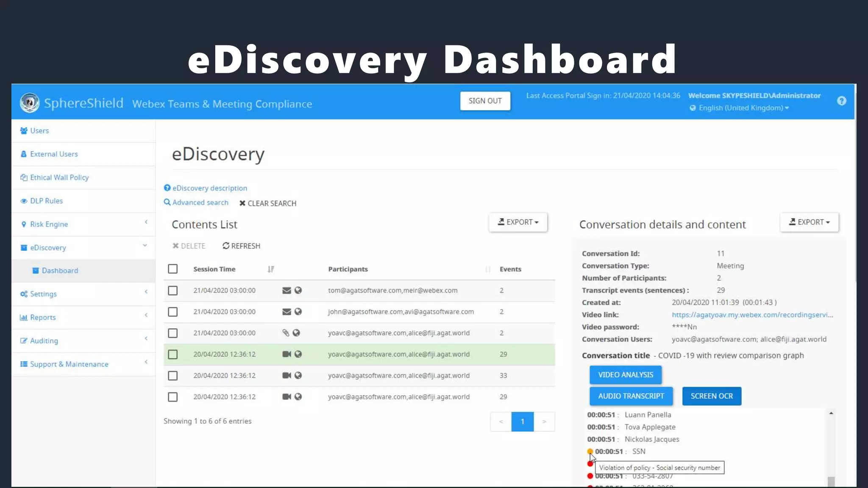Open the Conversation details EXPORT dropdown
Image resolution: width=868 pixels, height=488 pixels.
(x=809, y=222)
